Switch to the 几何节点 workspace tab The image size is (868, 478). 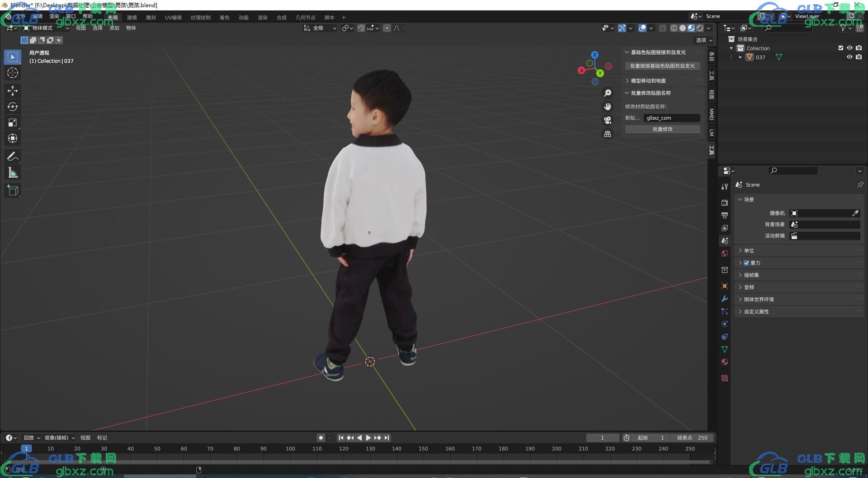(306, 18)
